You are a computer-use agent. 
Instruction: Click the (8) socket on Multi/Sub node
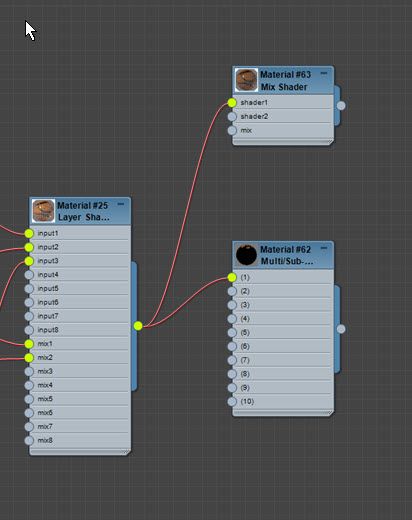pos(232,374)
